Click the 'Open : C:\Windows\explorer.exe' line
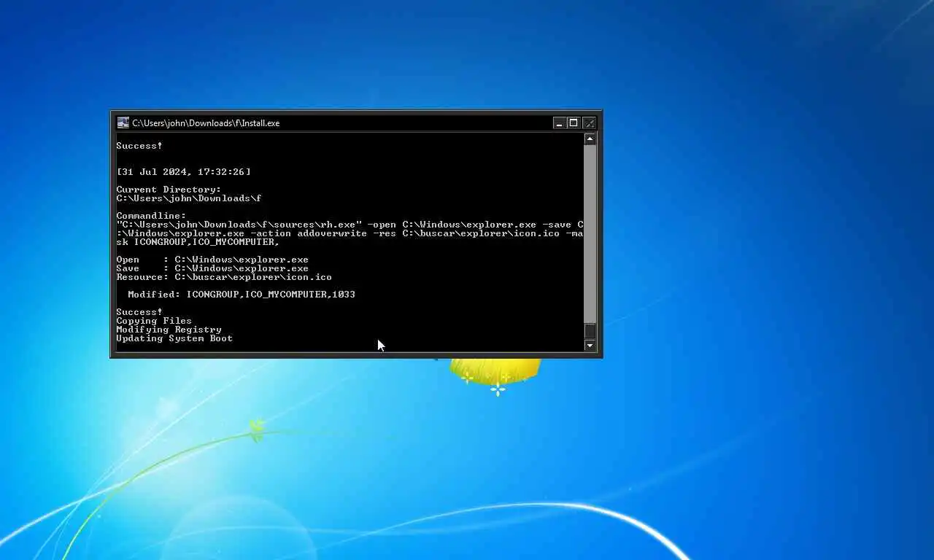Screen dimensions: 934x560 click(x=212, y=260)
